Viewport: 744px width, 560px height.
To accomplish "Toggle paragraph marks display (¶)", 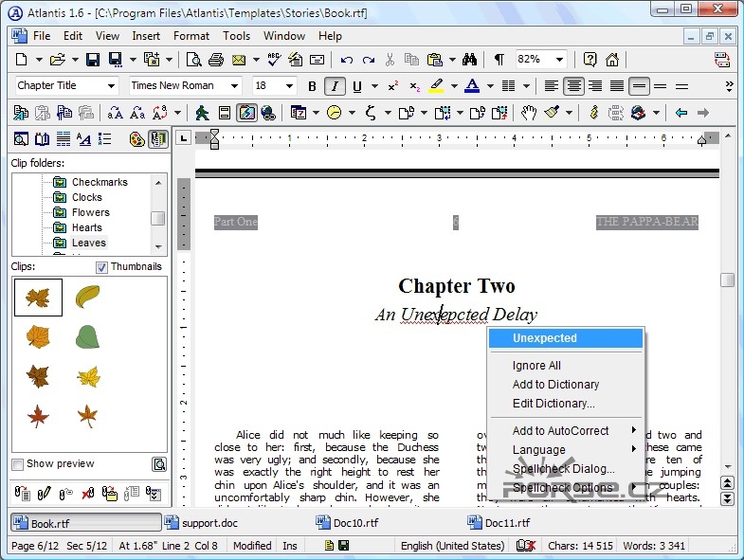I will click(x=499, y=60).
